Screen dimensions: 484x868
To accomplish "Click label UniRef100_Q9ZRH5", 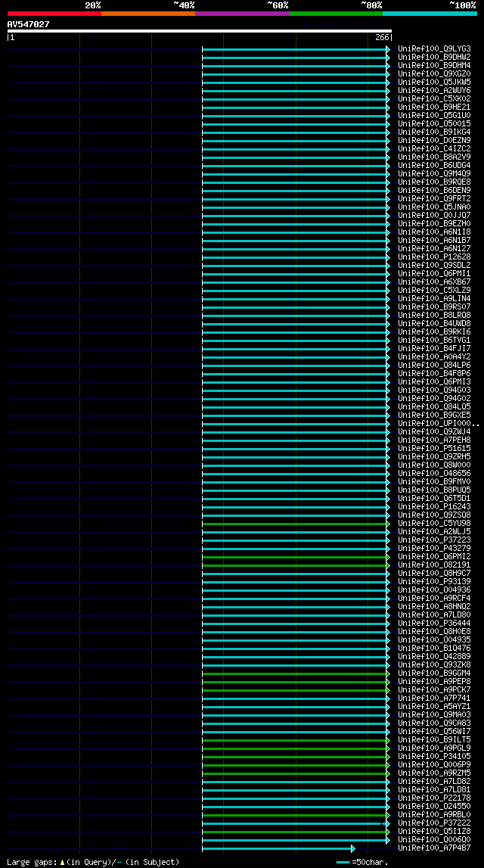I will 434,456.
